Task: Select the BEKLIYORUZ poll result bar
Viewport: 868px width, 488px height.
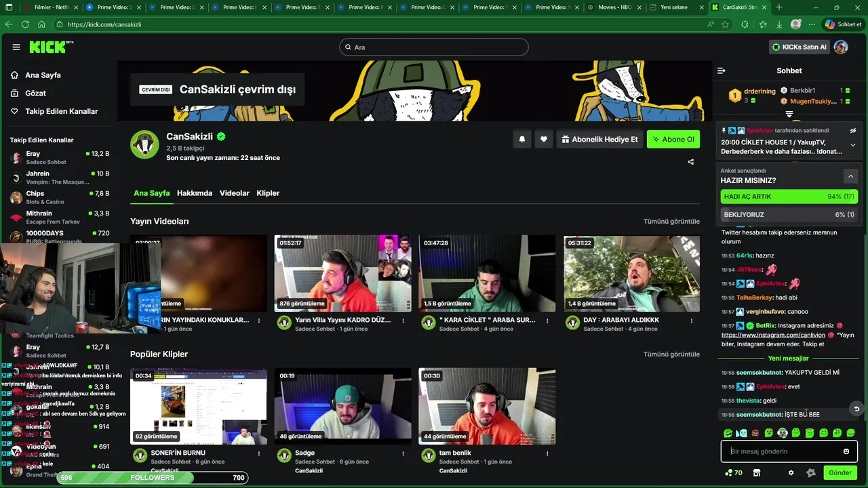Action: tap(789, 214)
